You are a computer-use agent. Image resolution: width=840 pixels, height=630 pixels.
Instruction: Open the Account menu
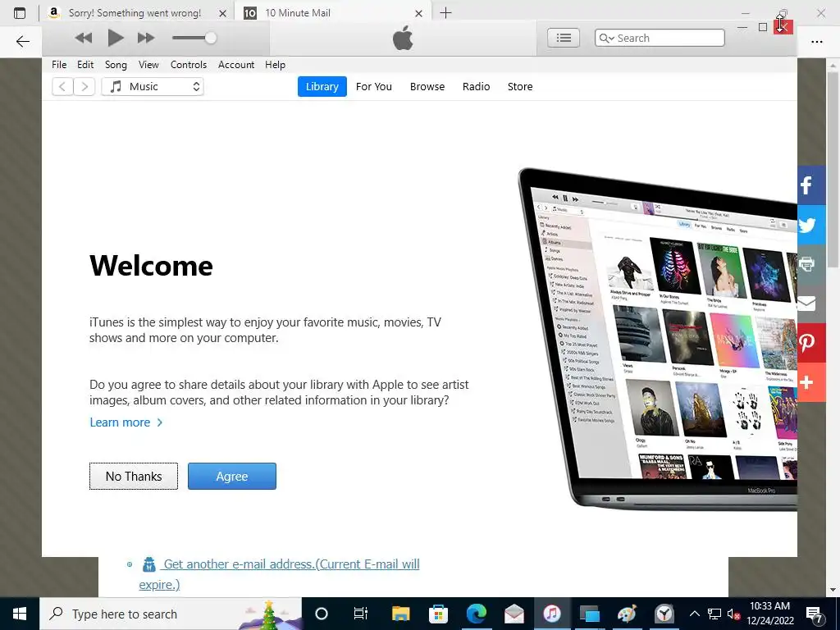coord(236,65)
